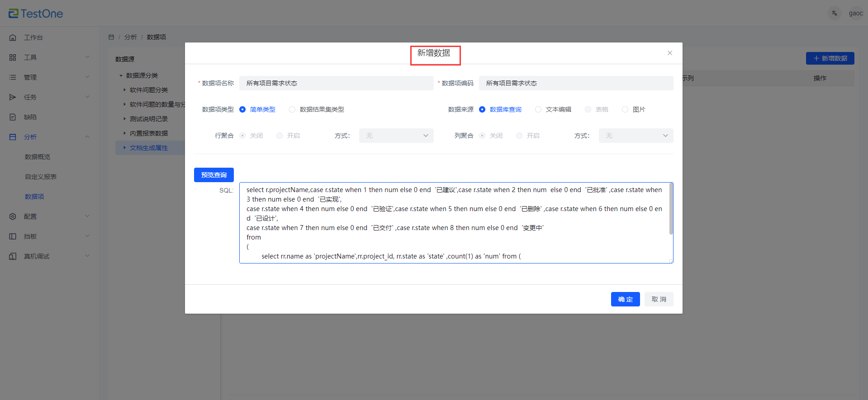Select the 数据结果集类型 radio option
Viewport: 868px width, 400px height.
pyautogui.click(x=292, y=109)
